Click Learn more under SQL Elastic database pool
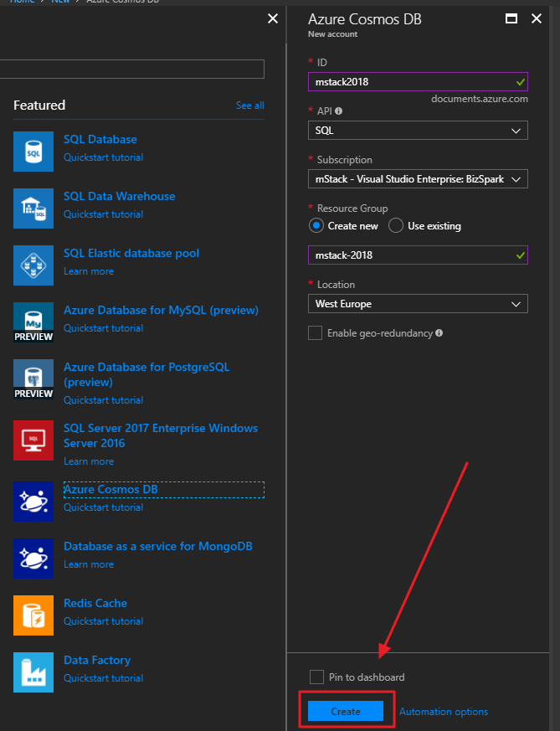Screen dimensions: 560x731 (89, 270)
